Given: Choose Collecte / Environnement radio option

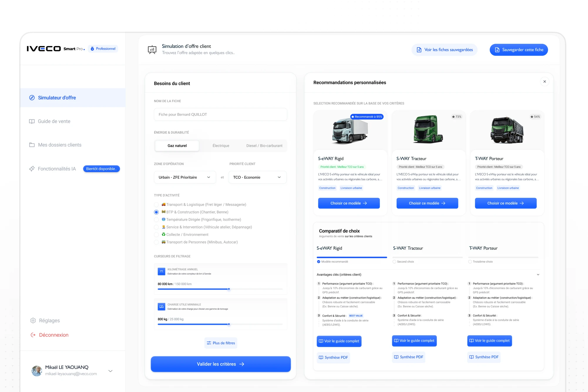Looking at the screenshot, I should pyautogui.click(x=156, y=234).
